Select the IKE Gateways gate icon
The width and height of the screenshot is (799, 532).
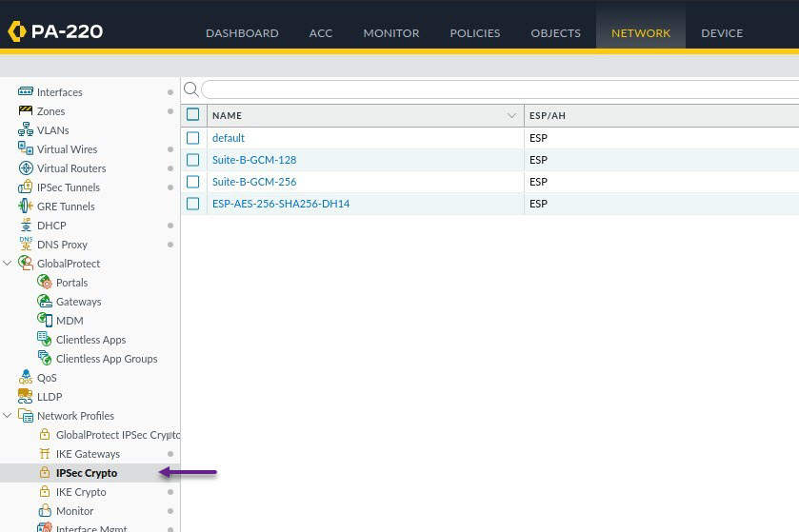pyautogui.click(x=45, y=454)
